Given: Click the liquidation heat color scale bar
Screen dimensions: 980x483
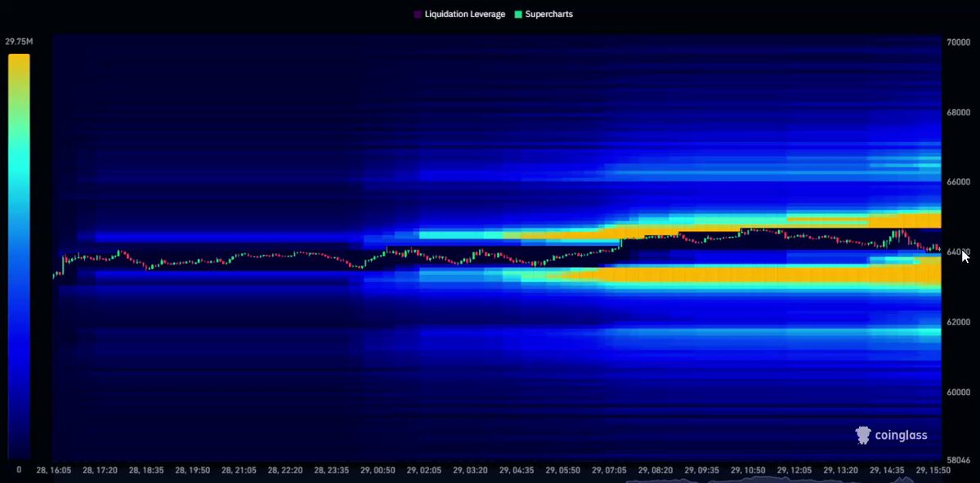Looking at the screenshot, I should click(19, 256).
